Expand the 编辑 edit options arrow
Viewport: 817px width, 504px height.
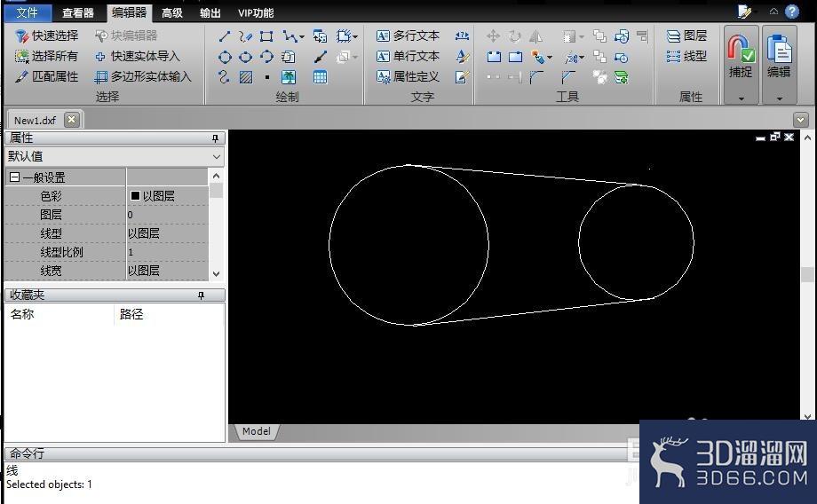(780, 98)
